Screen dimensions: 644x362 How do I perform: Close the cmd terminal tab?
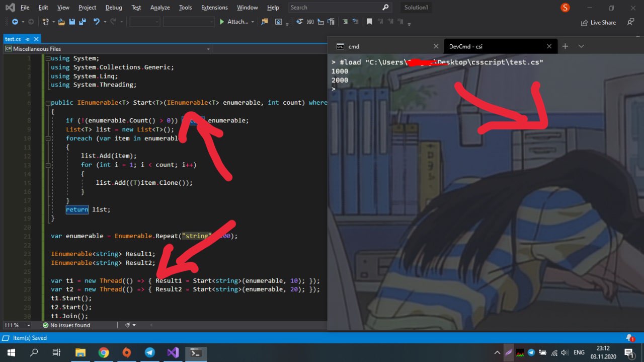pyautogui.click(x=436, y=46)
